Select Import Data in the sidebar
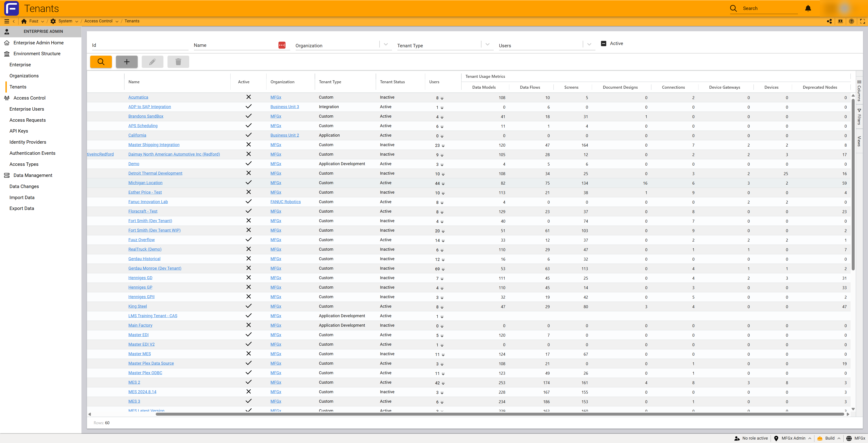The image size is (868, 443). [22, 197]
